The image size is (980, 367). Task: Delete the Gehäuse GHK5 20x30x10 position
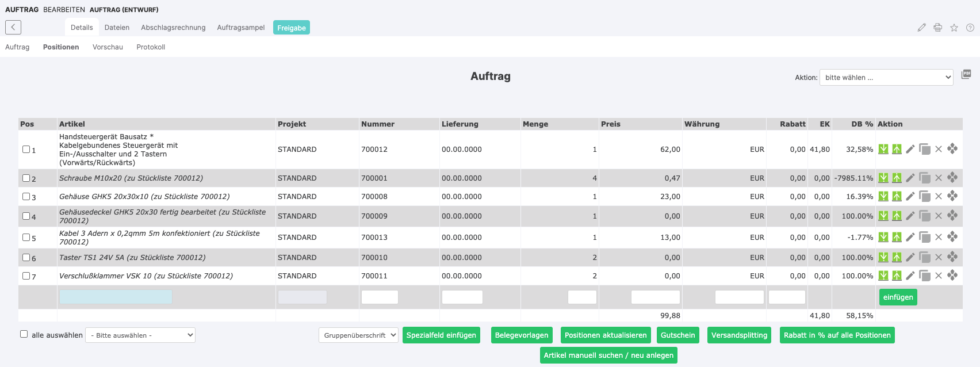coord(939,197)
